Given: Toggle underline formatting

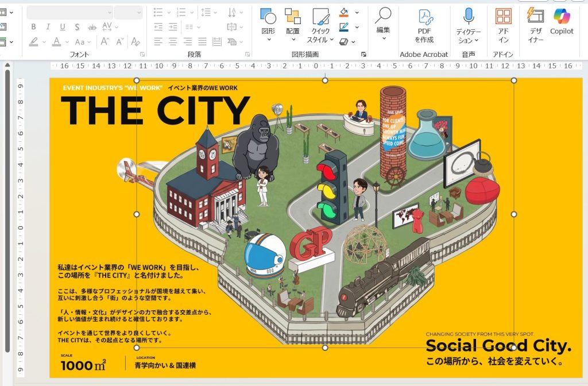Looking at the screenshot, I should click(62, 27).
